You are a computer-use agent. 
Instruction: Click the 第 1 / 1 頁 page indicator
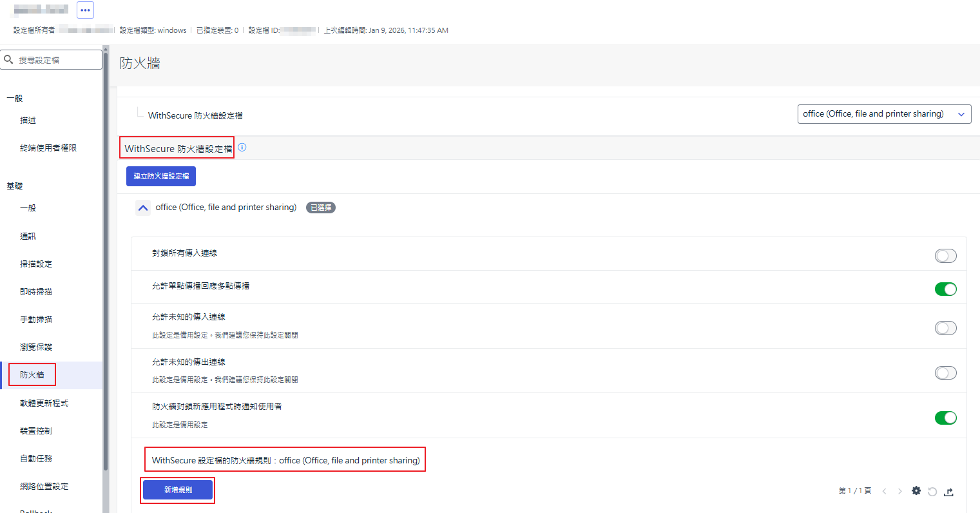coord(855,491)
